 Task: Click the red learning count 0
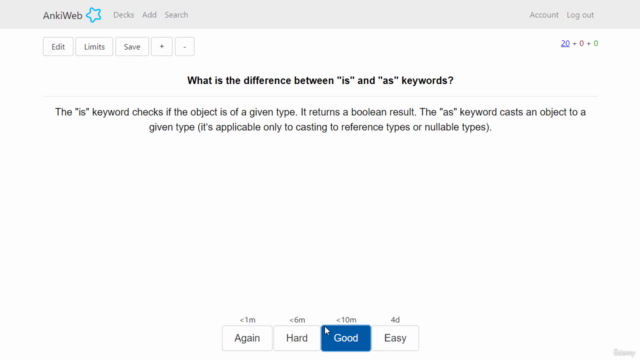click(x=582, y=43)
